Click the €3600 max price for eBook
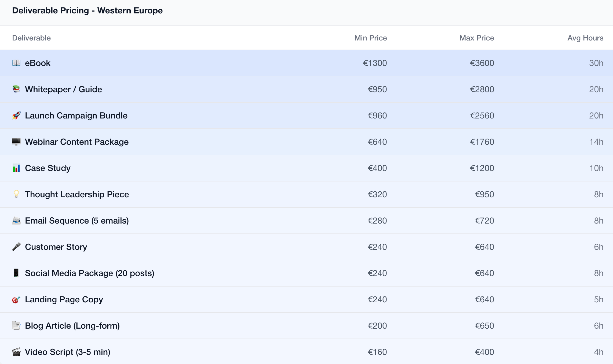Image resolution: width=613 pixels, height=364 pixels. pos(482,63)
